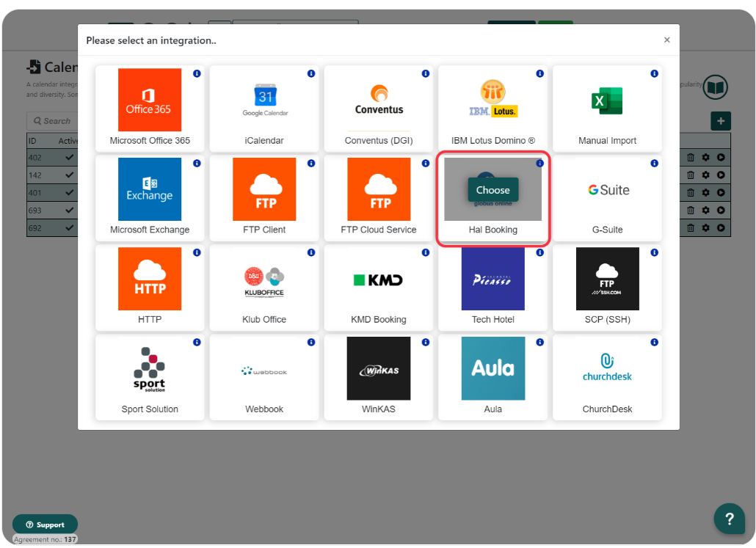Show info for KMD Booking
756x548 pixels.
[x=425, y=252]
